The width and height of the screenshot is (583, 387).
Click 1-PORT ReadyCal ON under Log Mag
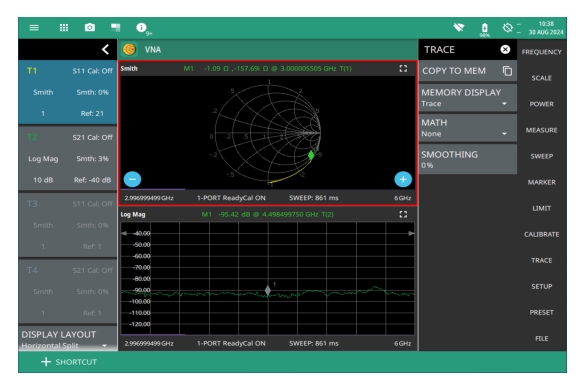(x=231, y=344)
